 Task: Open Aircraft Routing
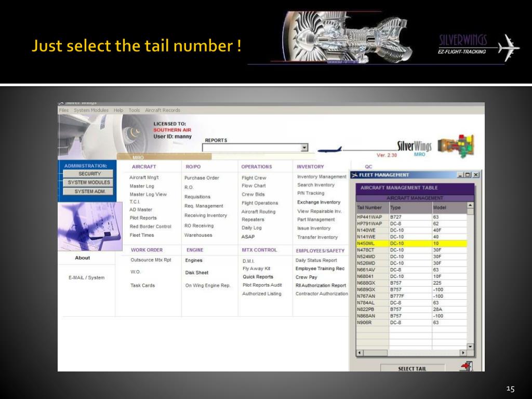259,212
